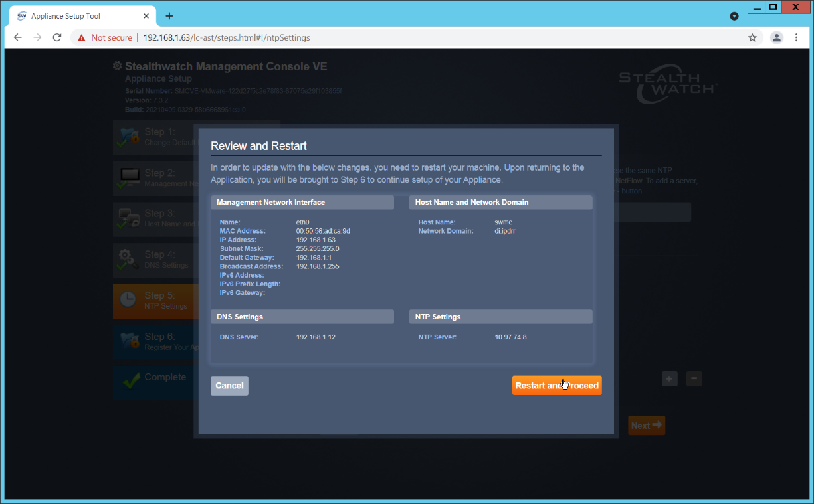814x504 pixels.
Task: Click the Next arrow button
Action: pyautogui.click(x=647, y=426)
